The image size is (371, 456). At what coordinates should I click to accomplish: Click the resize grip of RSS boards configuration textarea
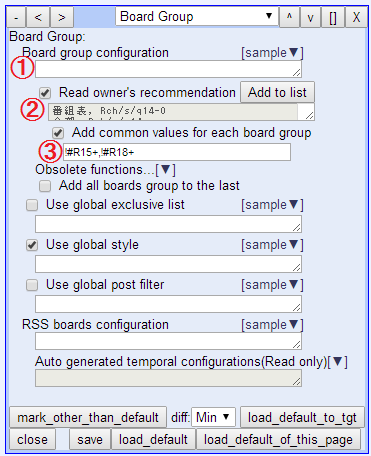tap(297, 345)
